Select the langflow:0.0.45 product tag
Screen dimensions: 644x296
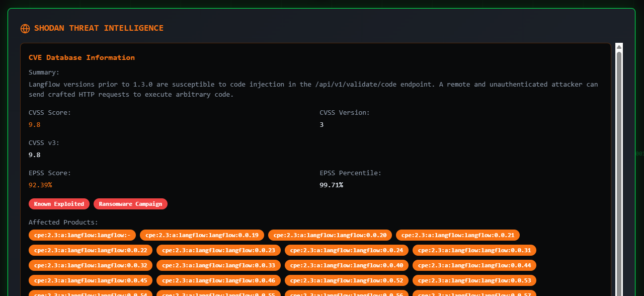[x=91, y=280]
